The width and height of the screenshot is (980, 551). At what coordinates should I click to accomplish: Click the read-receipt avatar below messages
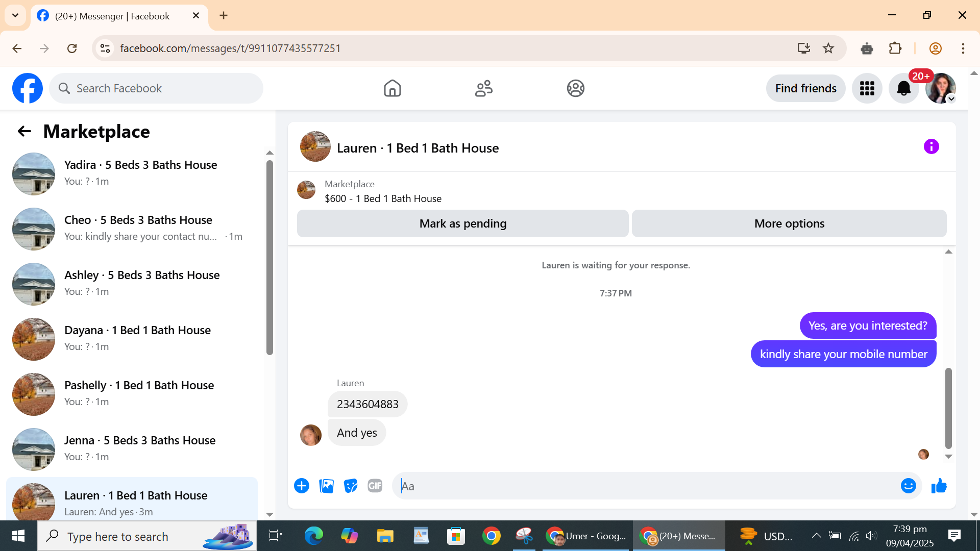(923, 454)
